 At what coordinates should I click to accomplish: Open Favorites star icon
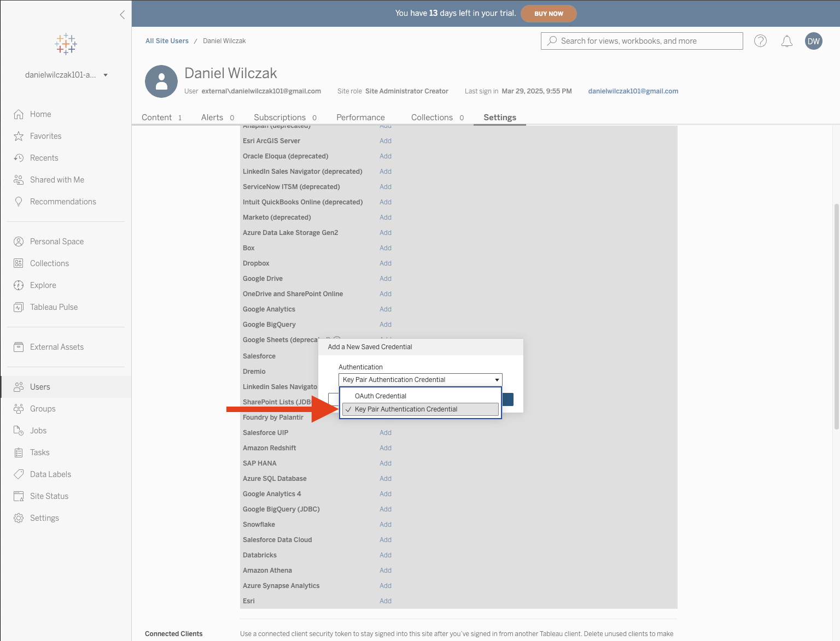pyautogui.click(x=19, y=136)
